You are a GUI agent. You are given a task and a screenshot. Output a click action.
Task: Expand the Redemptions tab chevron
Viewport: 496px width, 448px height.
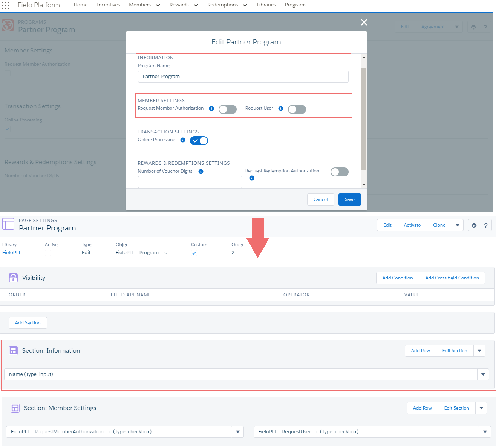click(245, 5)
